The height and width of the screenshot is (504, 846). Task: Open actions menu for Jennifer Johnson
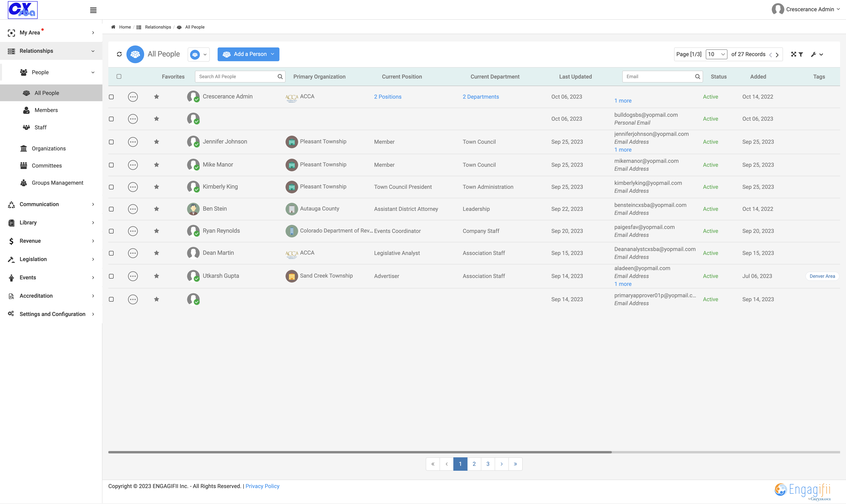click(x=133, y=142)
